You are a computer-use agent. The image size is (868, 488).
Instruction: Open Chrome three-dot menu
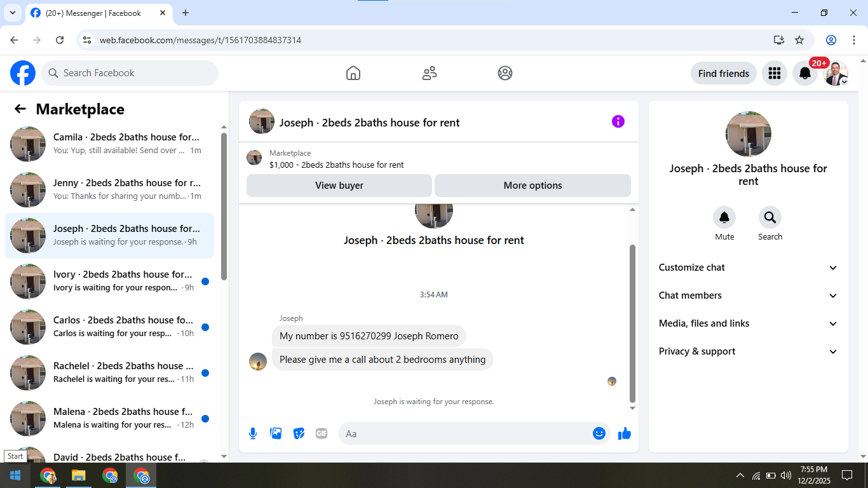click(853, 40)
